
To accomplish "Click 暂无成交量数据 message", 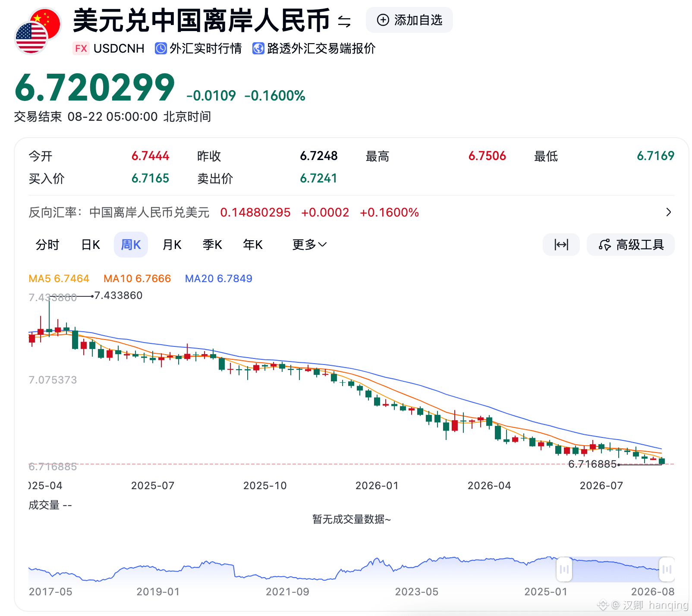I will tap(352, 519).
